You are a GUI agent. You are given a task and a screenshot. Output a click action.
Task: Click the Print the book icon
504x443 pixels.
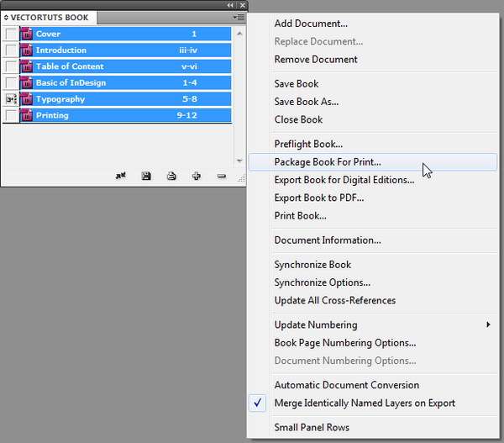click(x=171, y=176)
